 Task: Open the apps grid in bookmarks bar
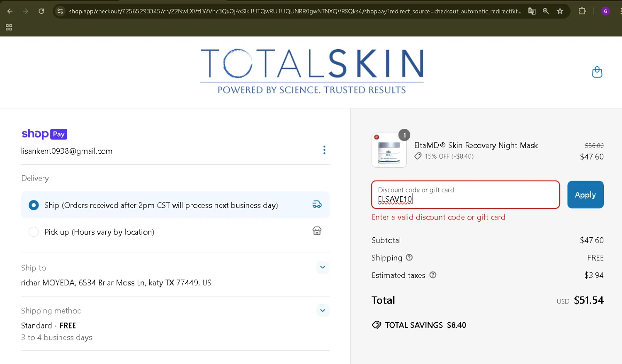(x=9, y=27)
